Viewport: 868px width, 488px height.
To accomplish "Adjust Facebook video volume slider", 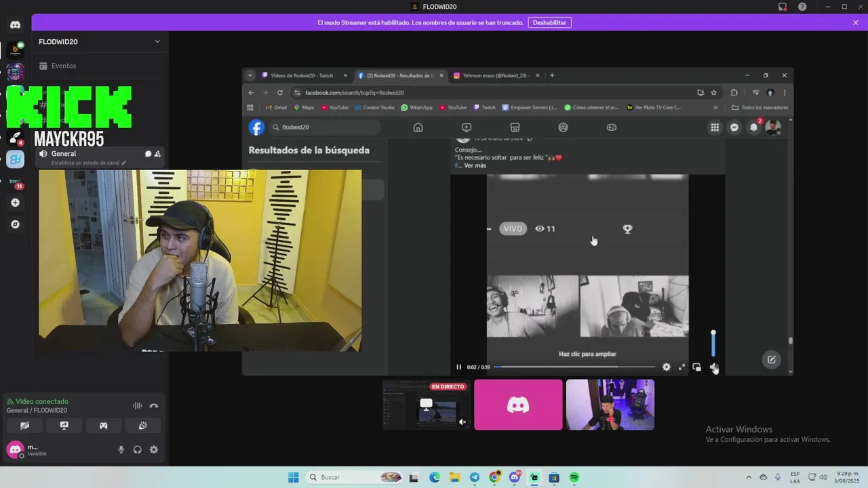I will tap(713, 344).
